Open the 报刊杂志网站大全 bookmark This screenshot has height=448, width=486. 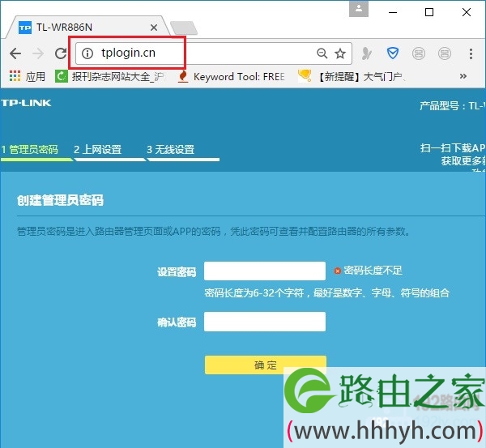[x=110, y=76]
